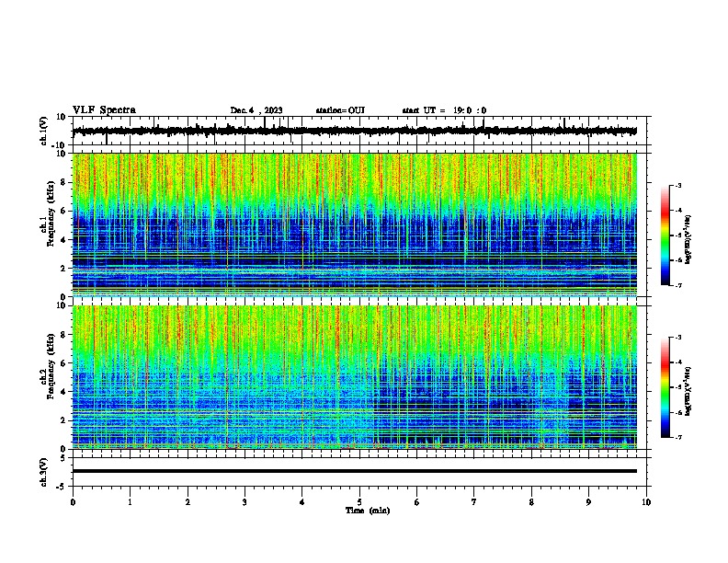This screenshot has width=728, height=563.
Task: Select the 'Time (min)' x-axis label
Action: (368, 511)
